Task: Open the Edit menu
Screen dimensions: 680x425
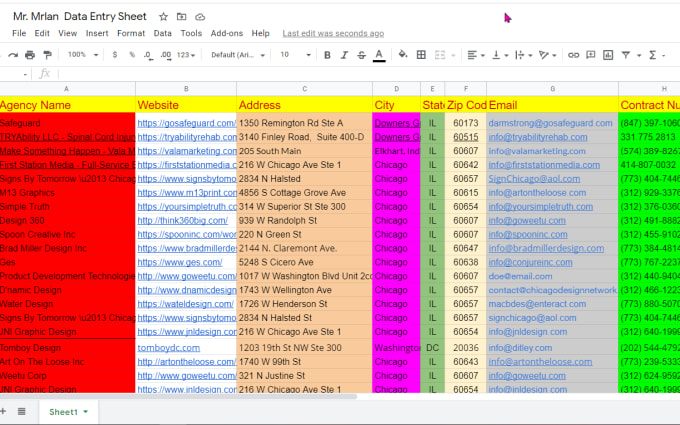Action: 42,33
